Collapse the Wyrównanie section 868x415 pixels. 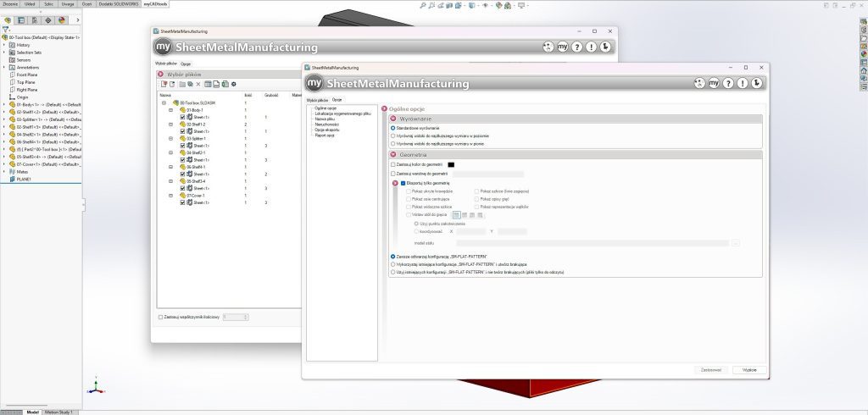(x=393, y=119)
